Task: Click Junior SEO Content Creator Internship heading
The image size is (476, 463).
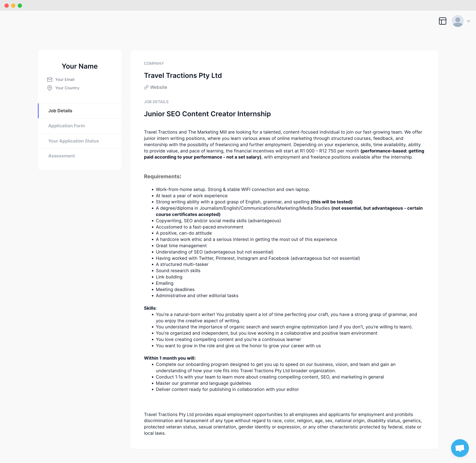Action: click(207, 114)
